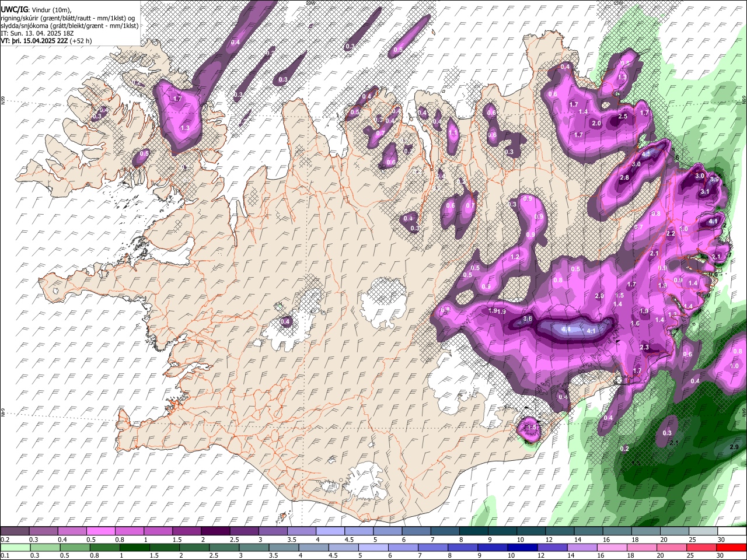Click the '25' label in the rain legend
Viewport: 747px width, 560px height.
click(690, 555)
